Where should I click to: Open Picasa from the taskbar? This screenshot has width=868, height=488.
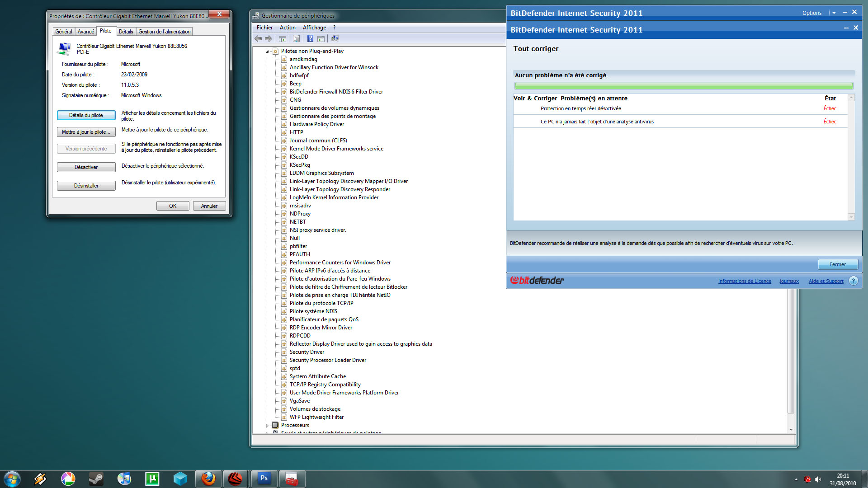pyautogui.click(x=68, y=479)
